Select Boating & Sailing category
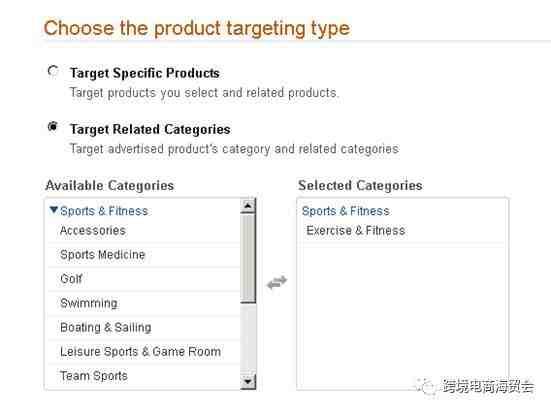Image resolution: width=551 pixels, height=411 pixels. coord(144,328)
